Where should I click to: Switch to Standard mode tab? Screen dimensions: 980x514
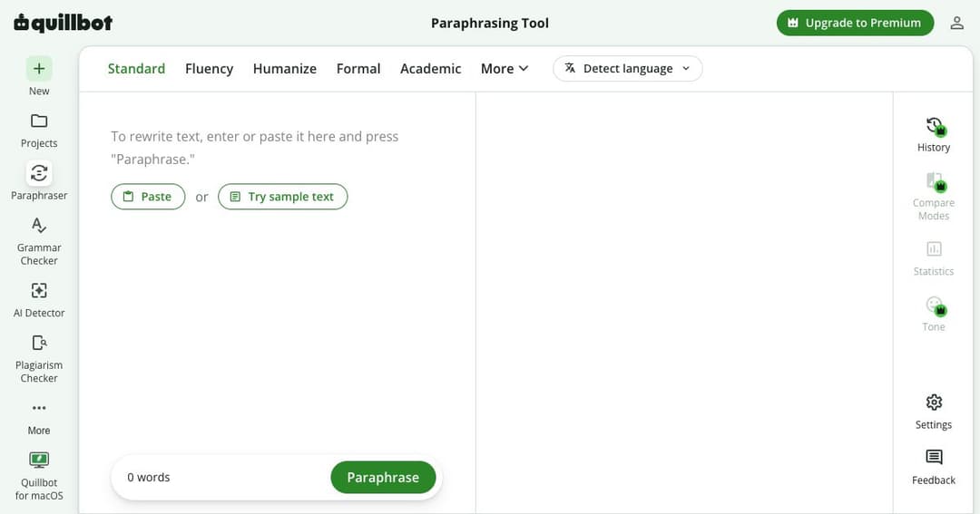click(x=136, y=69)
